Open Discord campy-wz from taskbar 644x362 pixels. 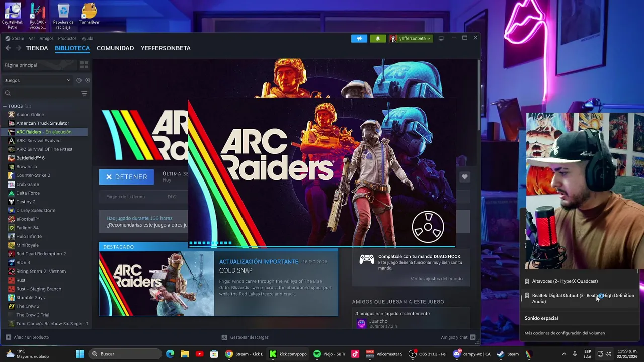[x=471, y=354]
